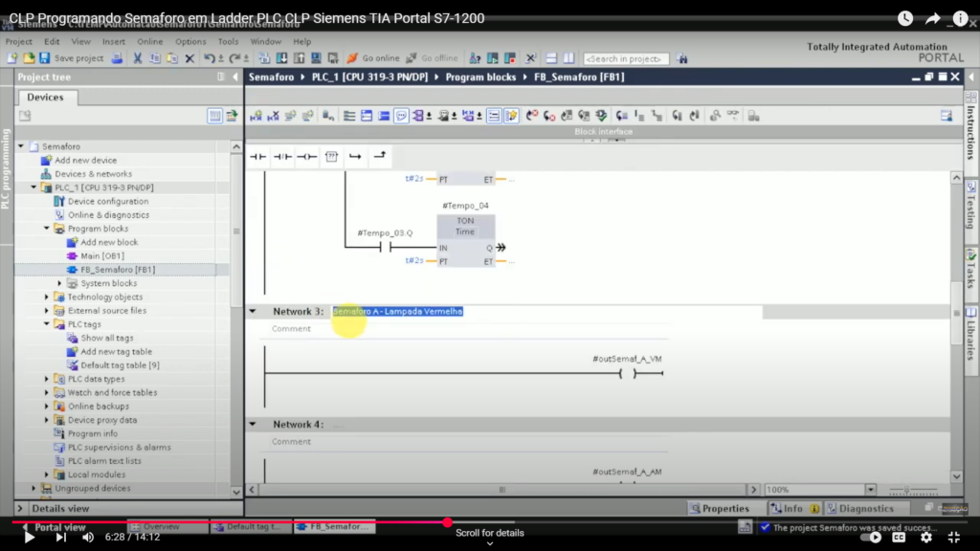Redo the last undone action

(x=234, y=58)
